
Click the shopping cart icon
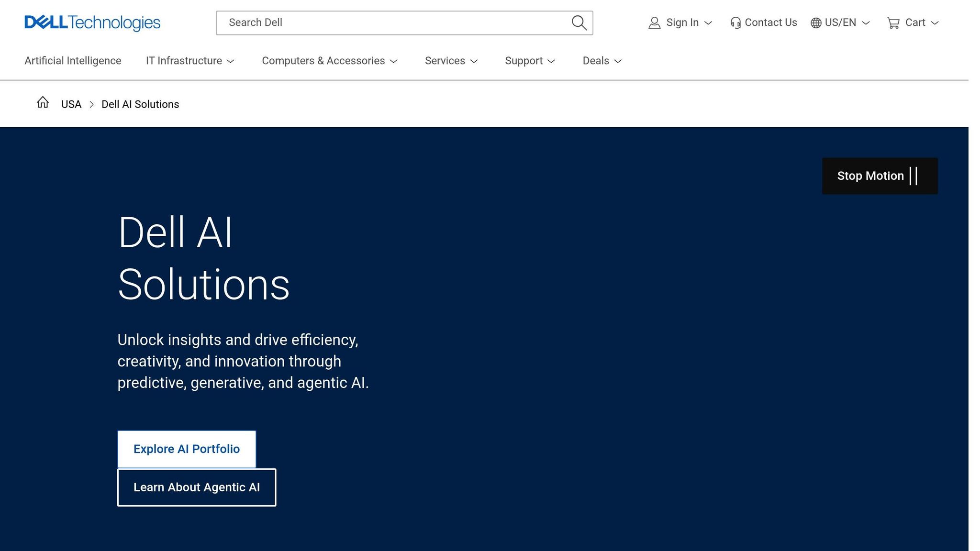[x=893, y=23]
